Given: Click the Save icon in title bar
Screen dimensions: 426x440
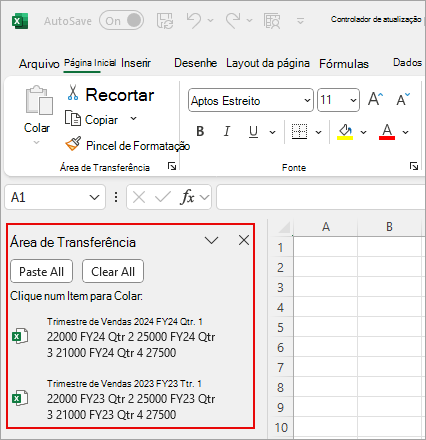Looking at the screenshot, I should (165, 21).
